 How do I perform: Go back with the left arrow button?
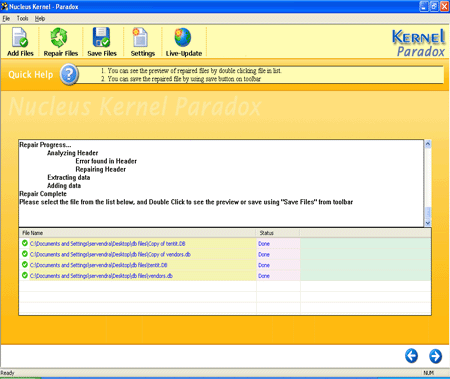[x=411, y=356]
